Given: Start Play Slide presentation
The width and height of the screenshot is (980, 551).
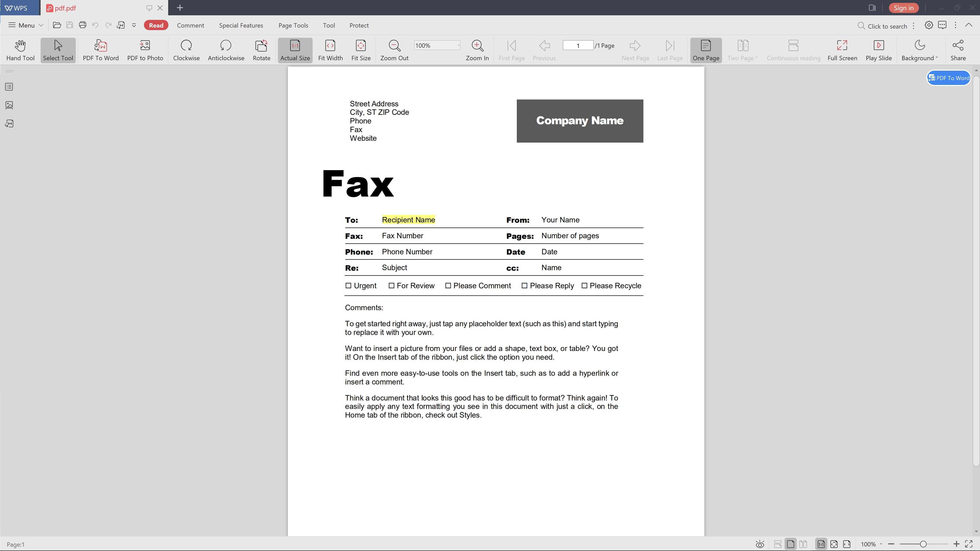Looking at the screenshot, I should 879,50.
